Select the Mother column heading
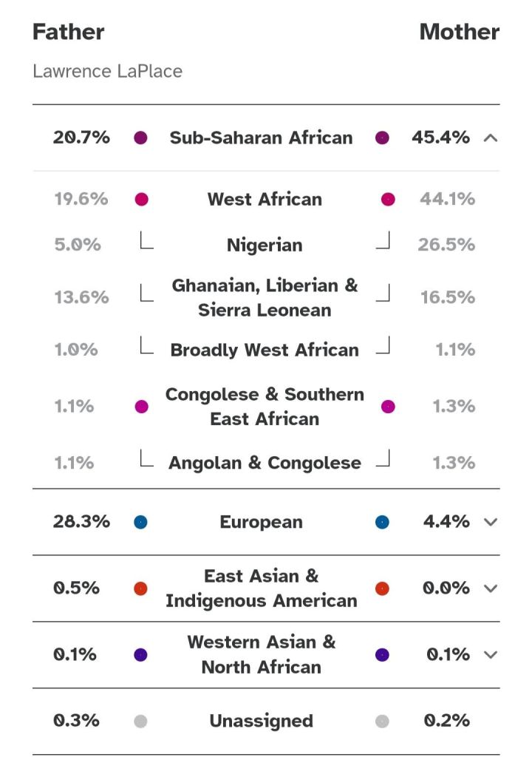 point(459,32)
